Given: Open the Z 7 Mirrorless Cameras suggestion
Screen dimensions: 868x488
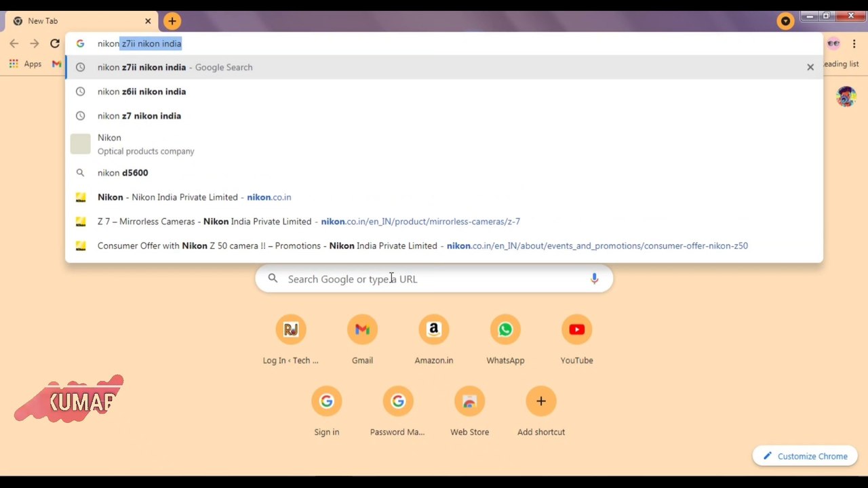Looking at the screenshot, I should 444,222.
